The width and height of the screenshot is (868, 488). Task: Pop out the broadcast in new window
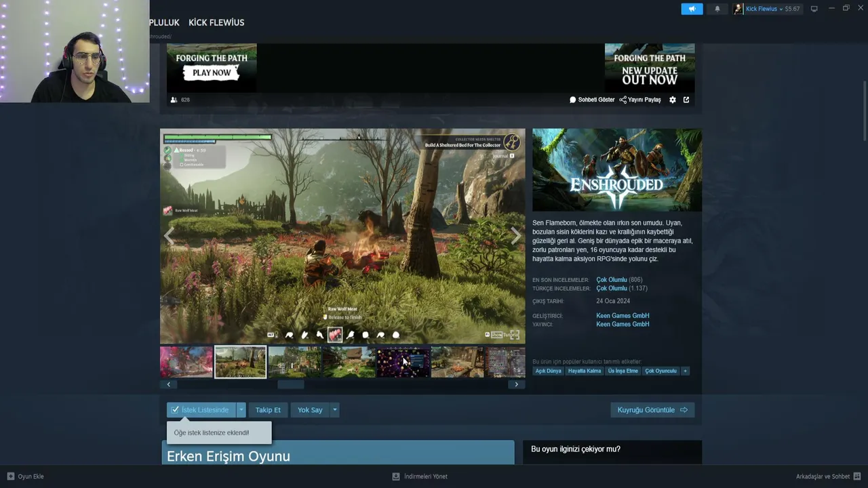pos(686,100)
